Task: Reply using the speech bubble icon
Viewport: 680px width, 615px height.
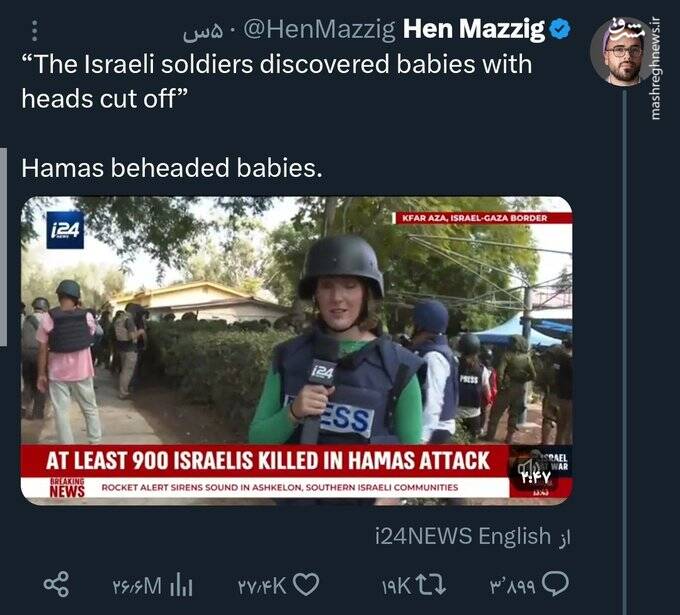Action: (x=557, y=583)
